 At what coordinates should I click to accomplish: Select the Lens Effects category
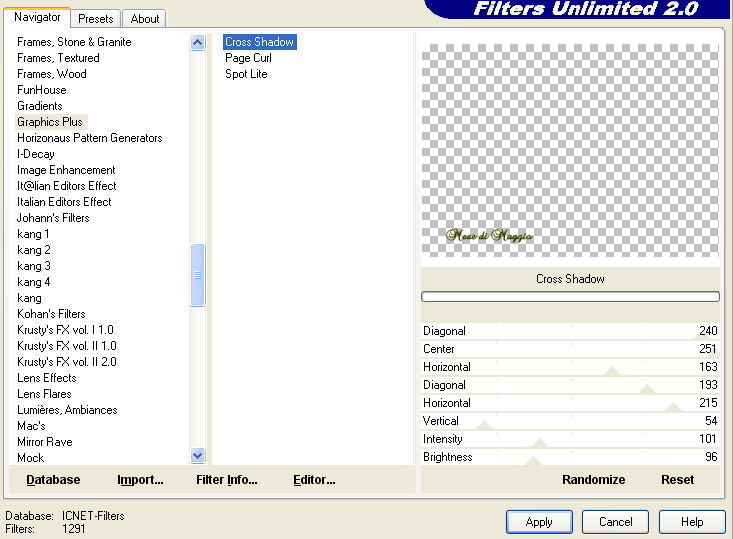(x=47, y=378)
